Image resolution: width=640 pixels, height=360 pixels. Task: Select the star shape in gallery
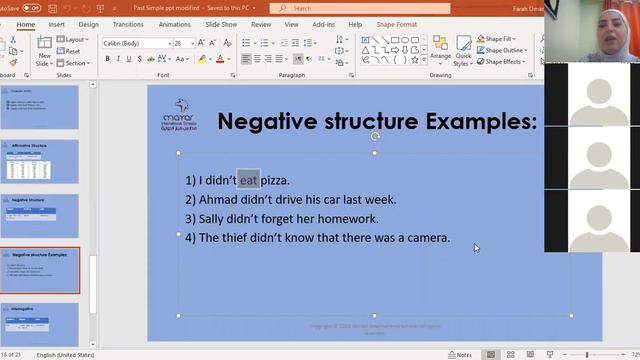point(415,60)
